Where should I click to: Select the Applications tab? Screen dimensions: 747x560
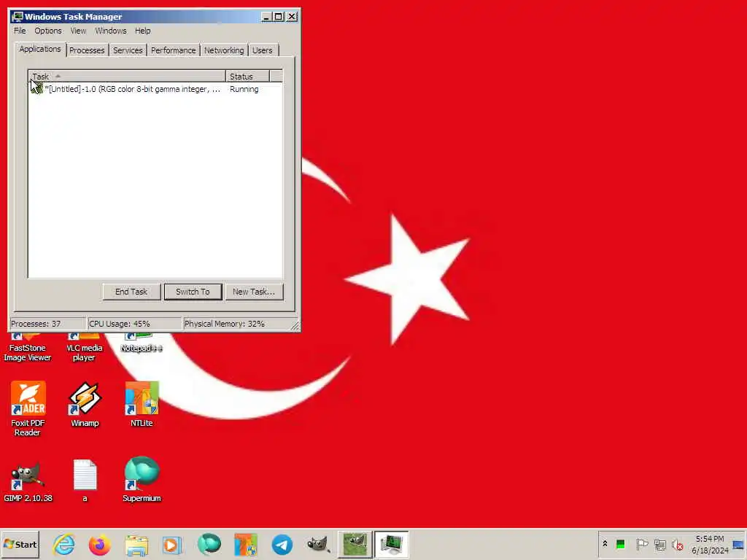click(x=40, y=49)
